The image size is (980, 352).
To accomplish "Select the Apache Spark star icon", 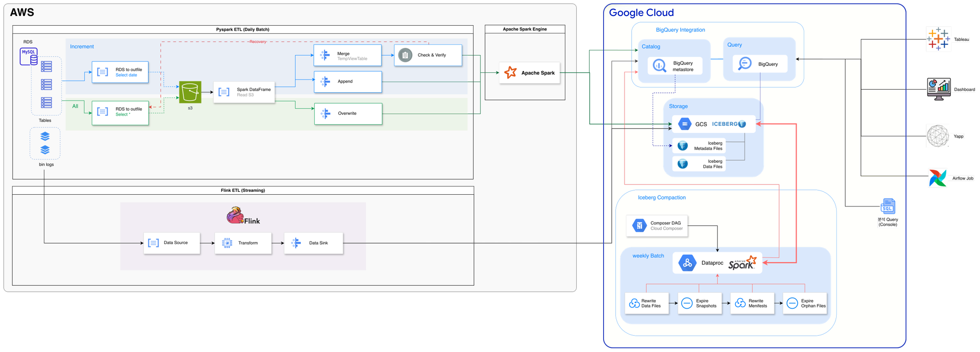I will point(510,72).
